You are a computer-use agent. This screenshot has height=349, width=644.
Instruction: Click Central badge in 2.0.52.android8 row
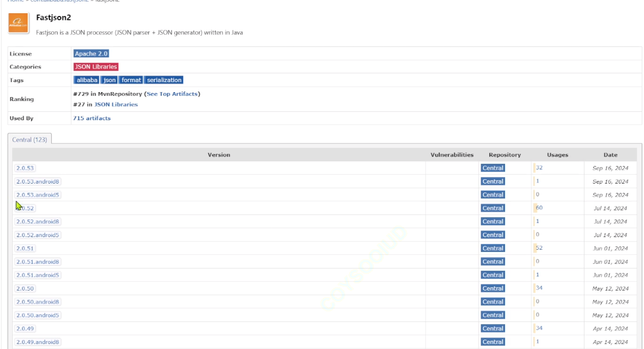pos(493,222)
